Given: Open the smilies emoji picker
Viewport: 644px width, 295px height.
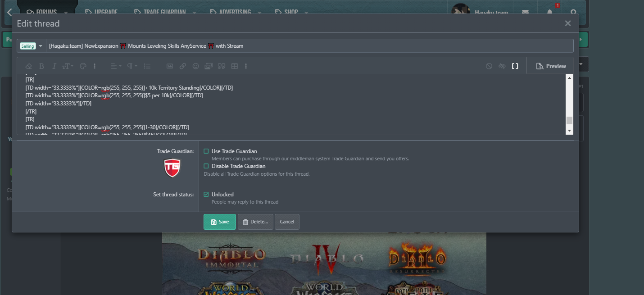Looking at the screenshot, I should [x=195, y=66].
